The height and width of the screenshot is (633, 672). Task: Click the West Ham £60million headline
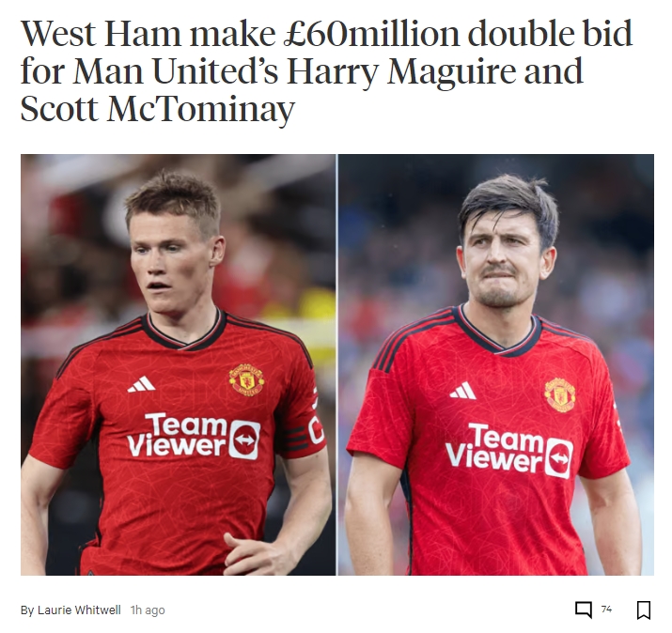(326, 70)
